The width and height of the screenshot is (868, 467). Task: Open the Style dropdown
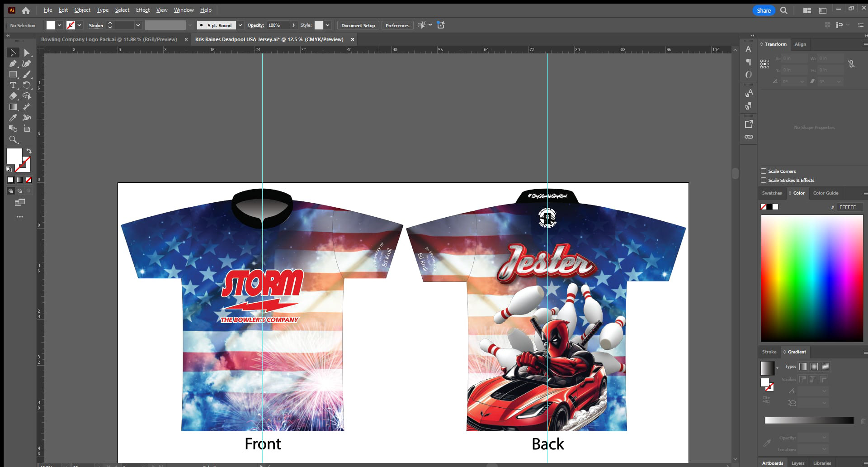point(328,25)
